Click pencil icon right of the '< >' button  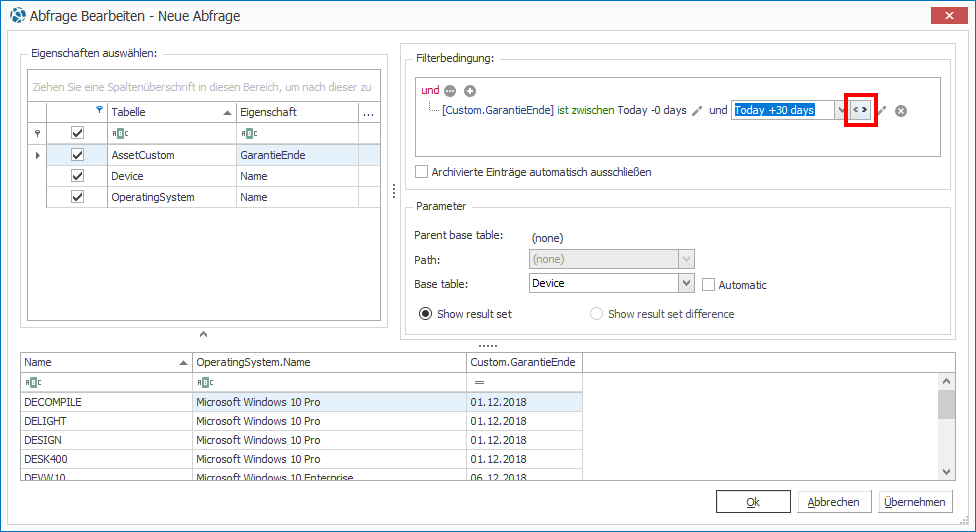[x=882, y=111]
